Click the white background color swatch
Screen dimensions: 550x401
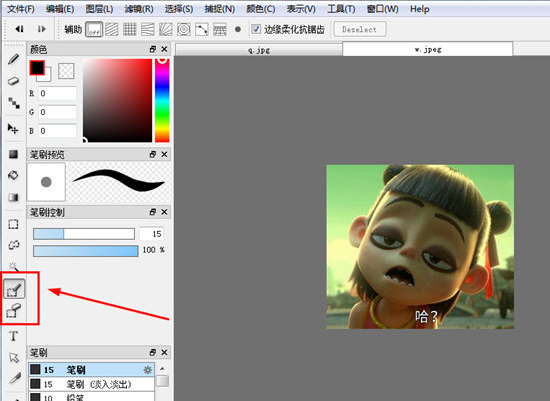(x=47, y=77)
